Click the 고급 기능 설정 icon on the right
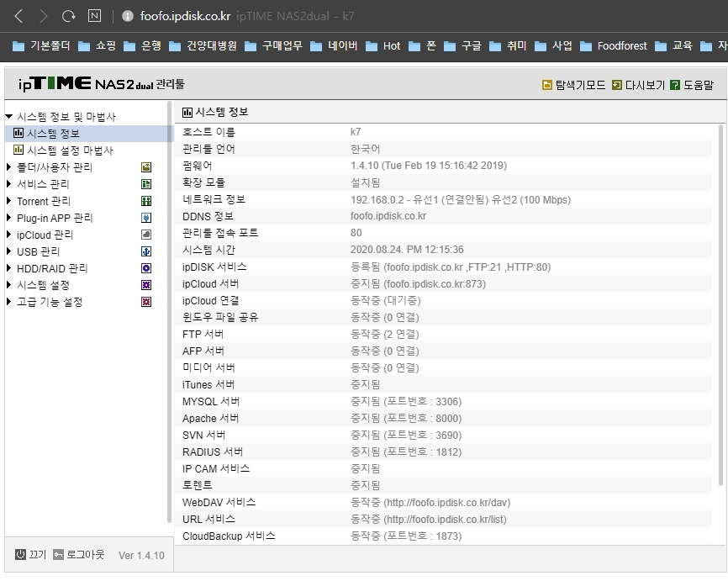The image size is (728, 581). coord(146,302)
